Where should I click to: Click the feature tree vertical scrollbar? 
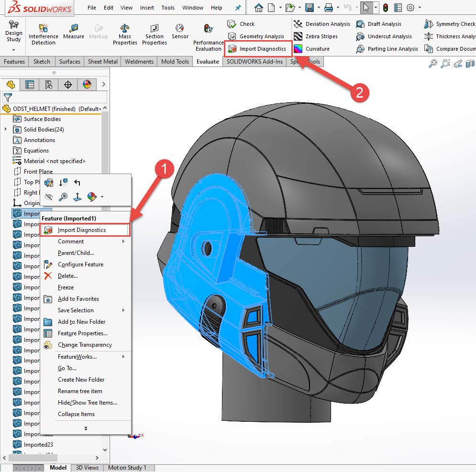point(105,279)
